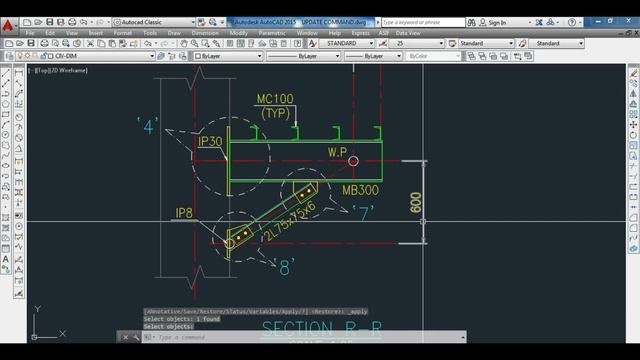Open Autodesk Exchange Apps icon
The height and width of the screenshot is (360, 640).
pos(539,22)
